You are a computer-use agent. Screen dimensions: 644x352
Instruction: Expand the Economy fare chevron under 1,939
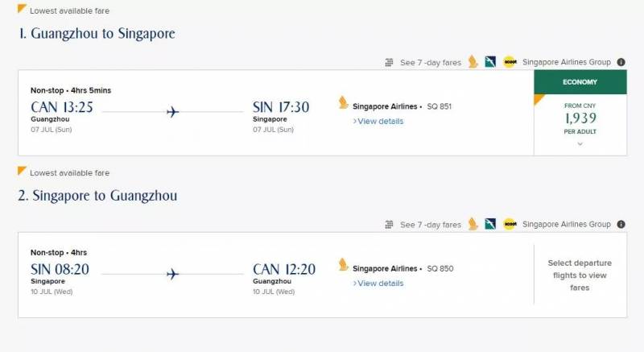click(x=580, y=144)
